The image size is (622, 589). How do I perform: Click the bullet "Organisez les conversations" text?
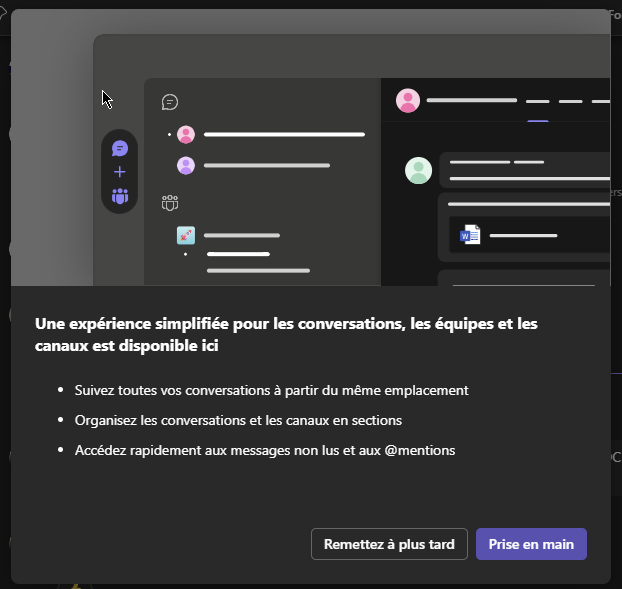(238, 420)
